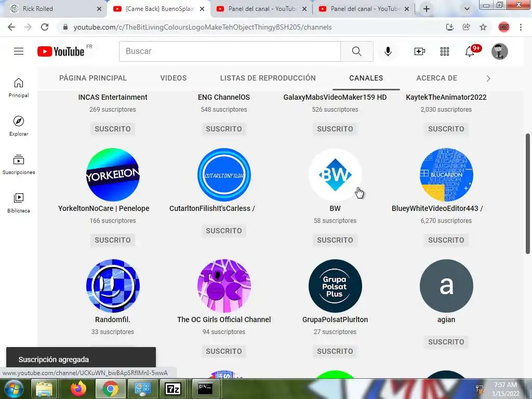The image size is (532, 399).
Task: Open Explorar in the sidebar
Action: 19,126
